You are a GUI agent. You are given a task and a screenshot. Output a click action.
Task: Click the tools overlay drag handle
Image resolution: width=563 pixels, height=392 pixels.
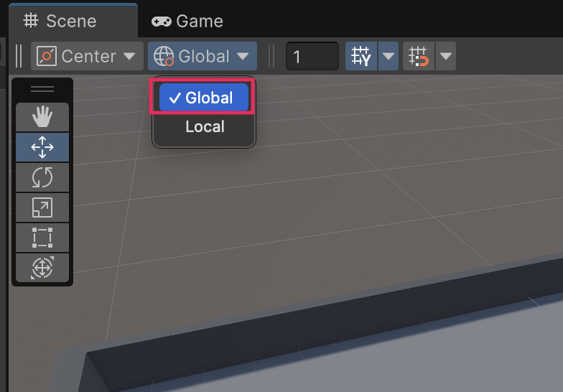click(42, 89)
